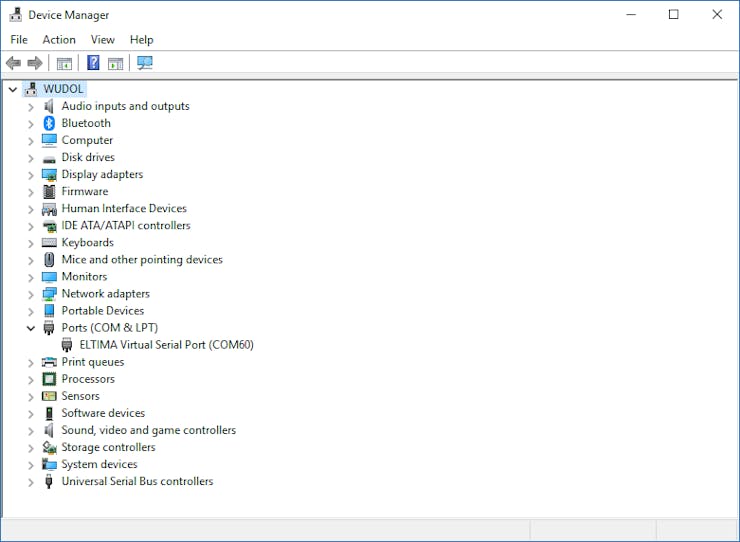Viewport: 740px width, 542px height.
Task: Select the Sound, video and game controllers label
Action: click(x=149, y=430)
